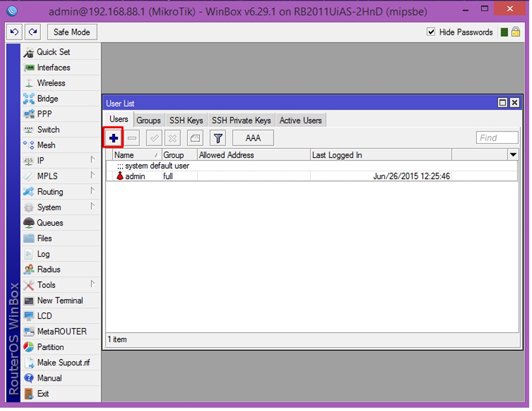Close the User List inner window

pyautogui.click(x=515, y=102)
